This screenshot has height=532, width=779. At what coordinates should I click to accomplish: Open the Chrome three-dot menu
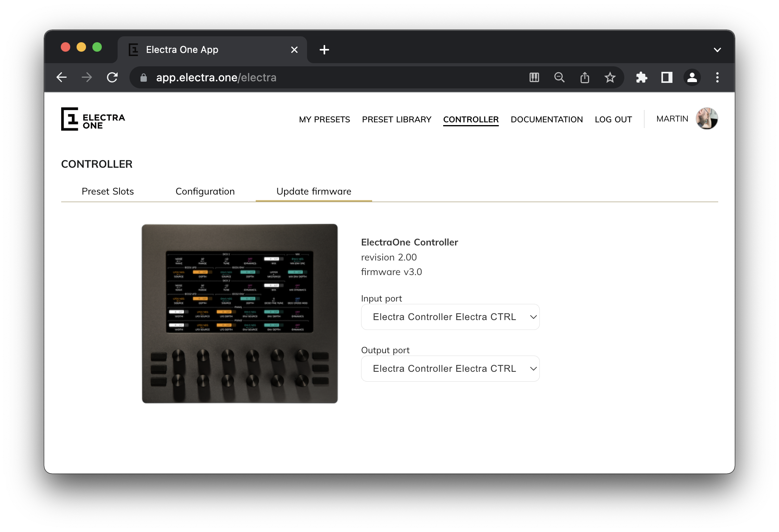coord(717,77)
